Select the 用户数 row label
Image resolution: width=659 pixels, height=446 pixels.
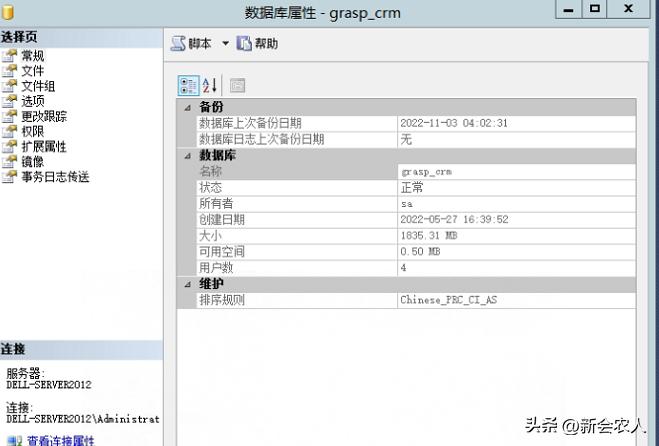(x=216, y=268)
